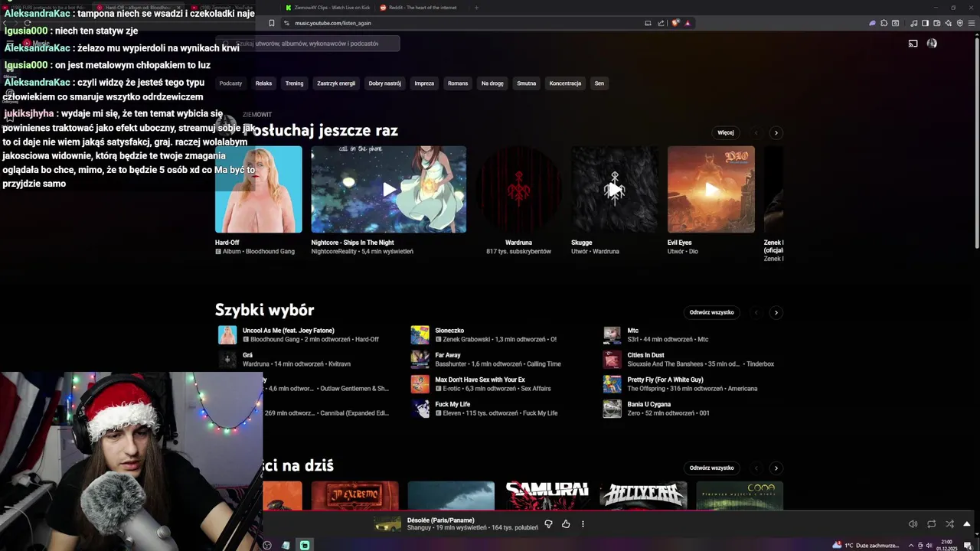Select the Dobry nastrój chip

point(384,83)
